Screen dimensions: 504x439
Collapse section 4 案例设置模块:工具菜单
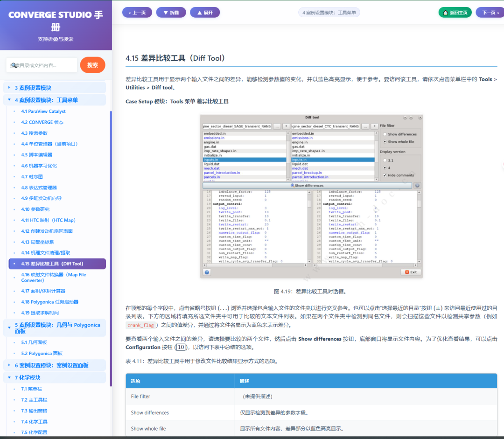click(55, 100)
